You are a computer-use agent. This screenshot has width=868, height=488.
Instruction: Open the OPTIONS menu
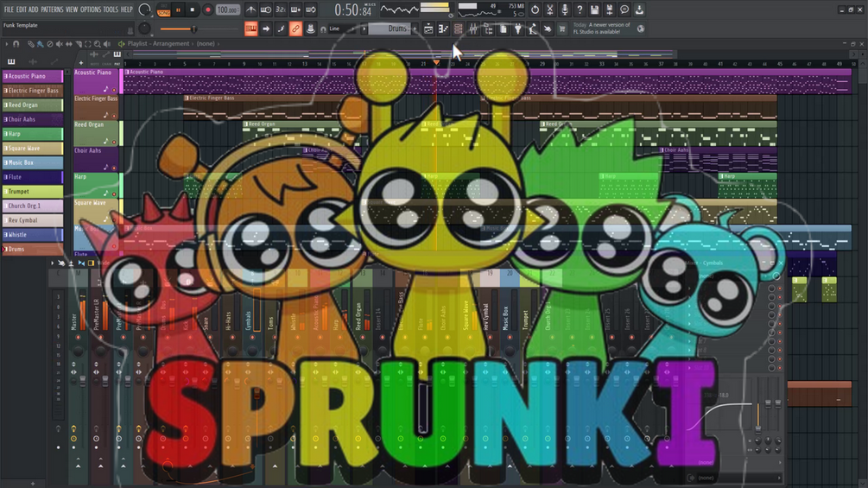[x=91, y=10]
